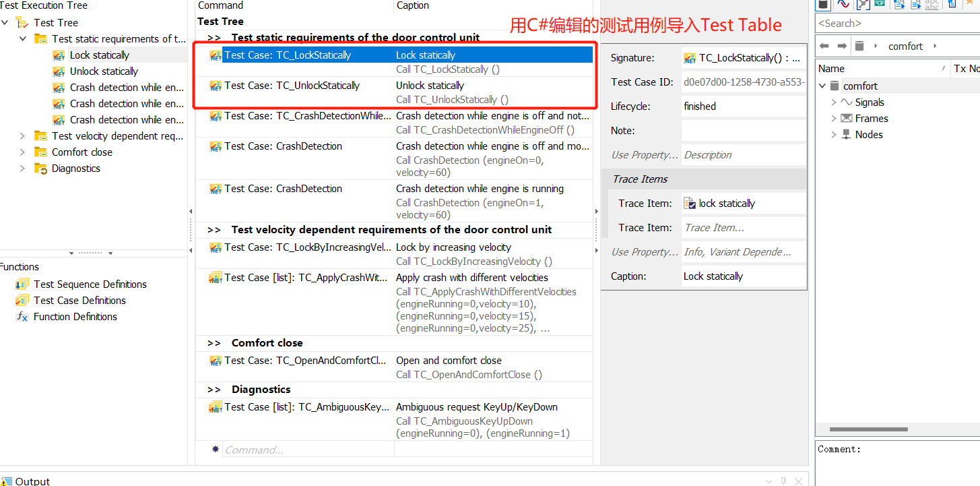Click the Test Sequence Definitions icon

pos(23,284)
